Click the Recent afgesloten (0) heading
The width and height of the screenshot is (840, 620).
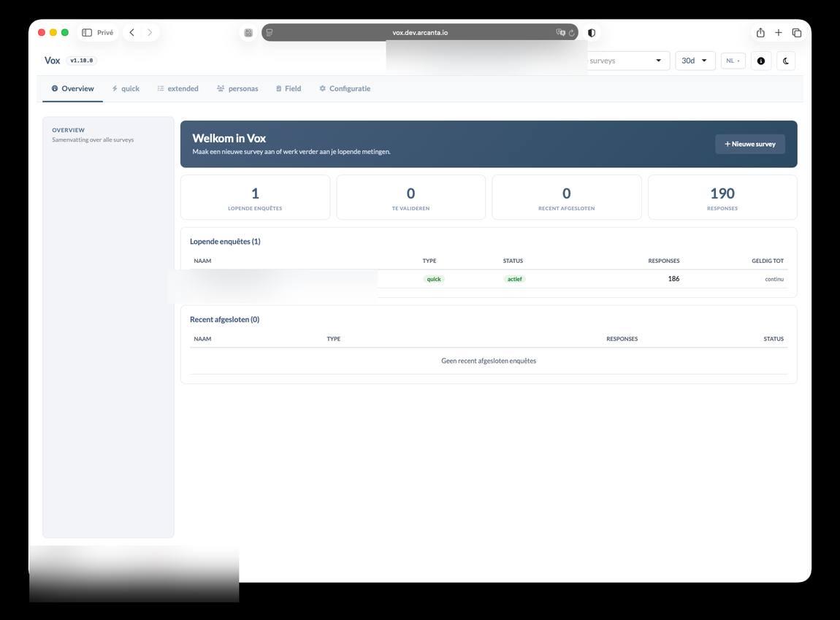(x=224, y=320)
